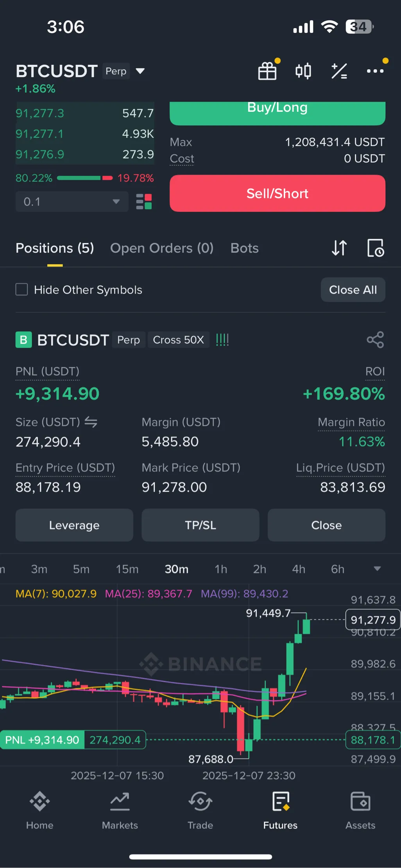
Task: Tap the Close All button
Action: (353, 290)
